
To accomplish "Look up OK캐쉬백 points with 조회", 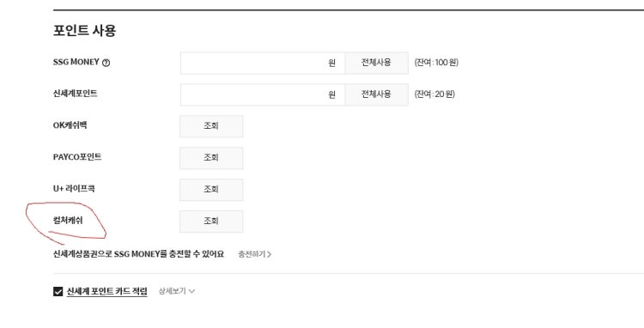I will [x=211, y=126].
